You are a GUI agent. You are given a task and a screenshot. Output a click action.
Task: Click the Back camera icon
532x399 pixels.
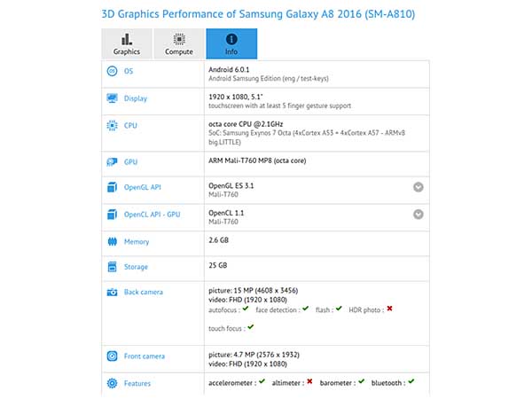pos(112,292)
